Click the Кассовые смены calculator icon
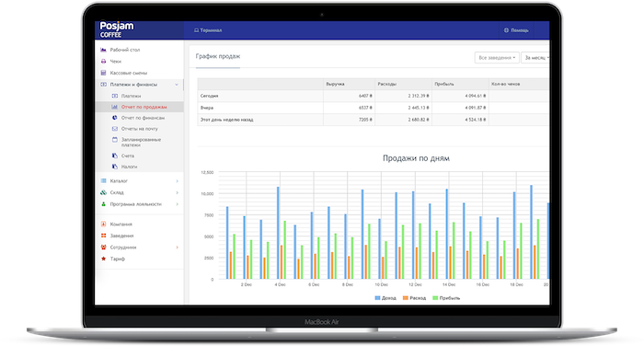Viewport: 644px width, 346px height. [x=103, y=73]
